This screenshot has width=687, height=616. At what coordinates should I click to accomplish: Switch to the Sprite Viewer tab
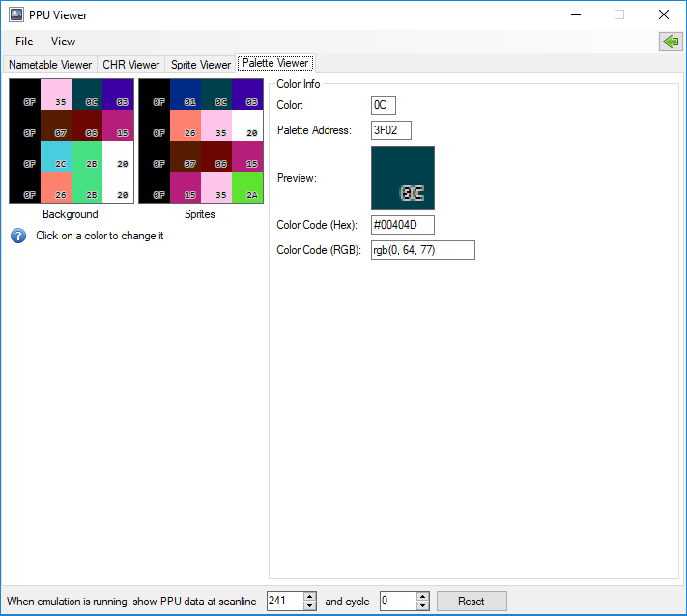coord(201,65)
